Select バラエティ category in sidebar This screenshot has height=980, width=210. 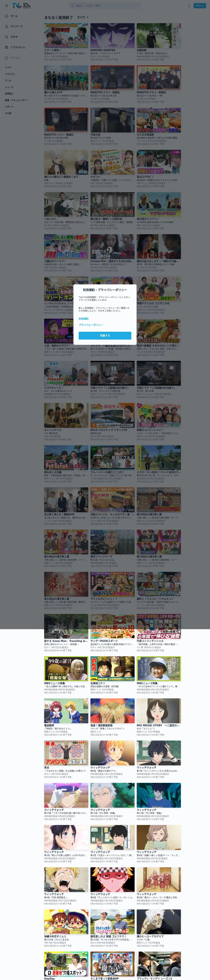[10, 74]
